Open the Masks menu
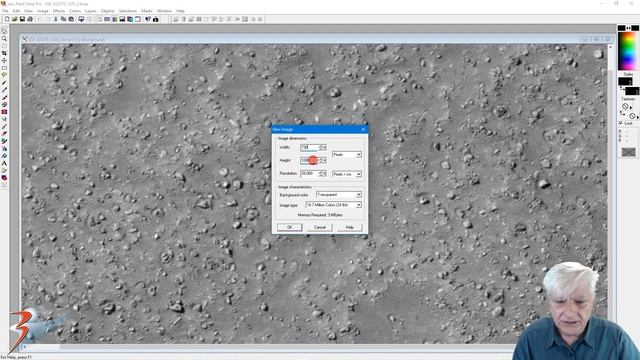Screen dimensions: 640x360 click(147, 11)
